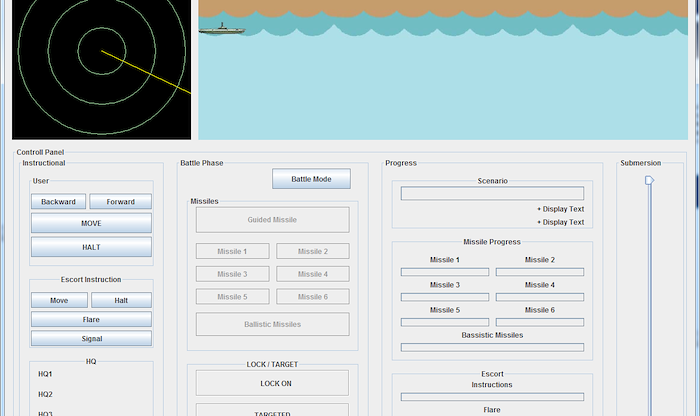Click the HALT button
Screen dimensions: 700x416
tap(91, 247)
